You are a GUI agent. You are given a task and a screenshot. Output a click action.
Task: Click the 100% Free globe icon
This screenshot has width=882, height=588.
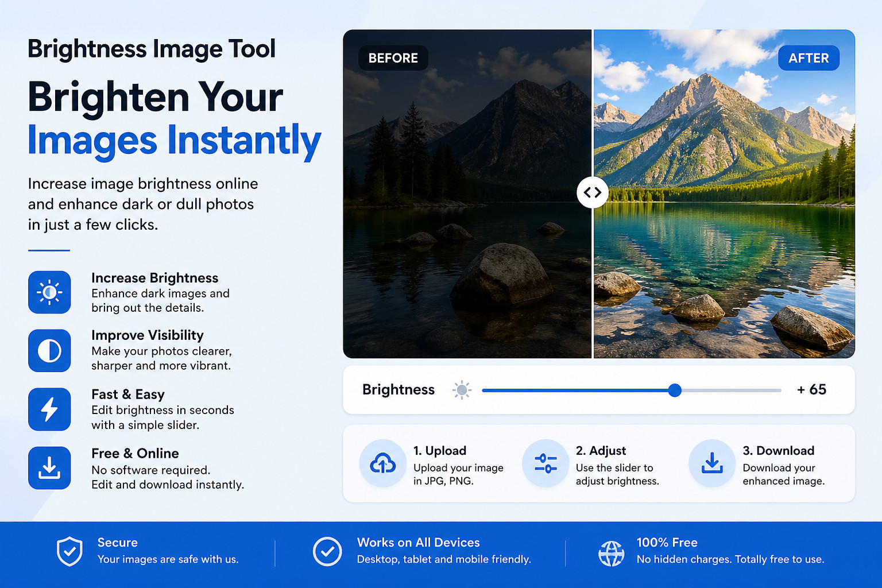(x=611, y=554)
